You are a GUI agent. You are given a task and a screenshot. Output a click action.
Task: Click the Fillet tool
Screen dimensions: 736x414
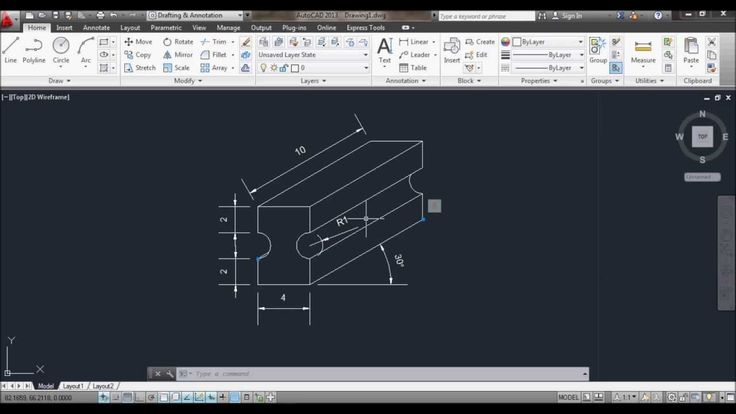(x=214, y=55)
